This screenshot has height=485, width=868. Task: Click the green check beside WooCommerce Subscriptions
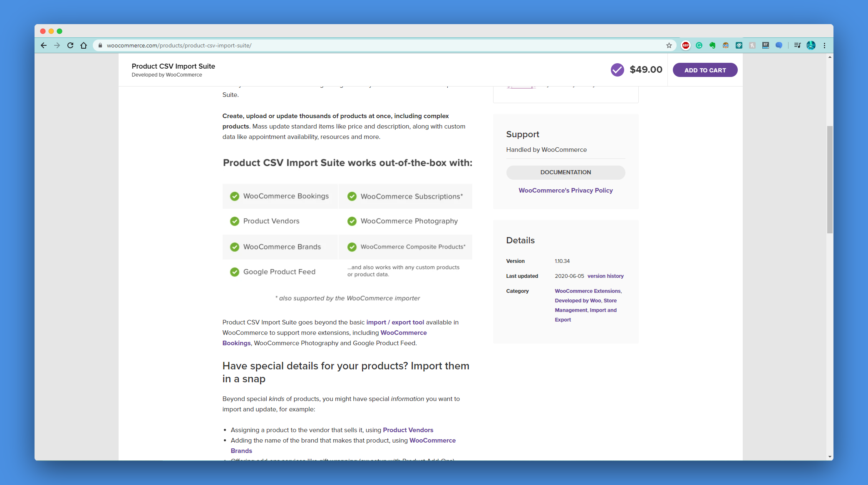[x=352, y=196]
